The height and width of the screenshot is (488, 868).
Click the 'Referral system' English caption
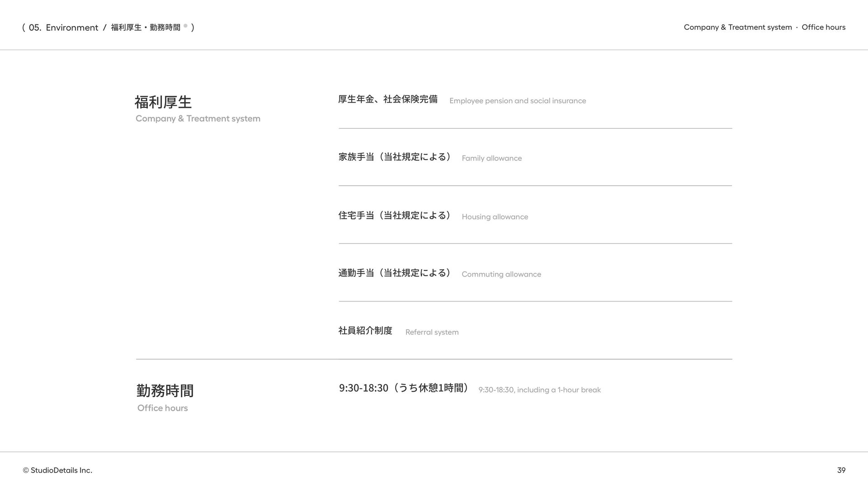[x=432, y=332]
